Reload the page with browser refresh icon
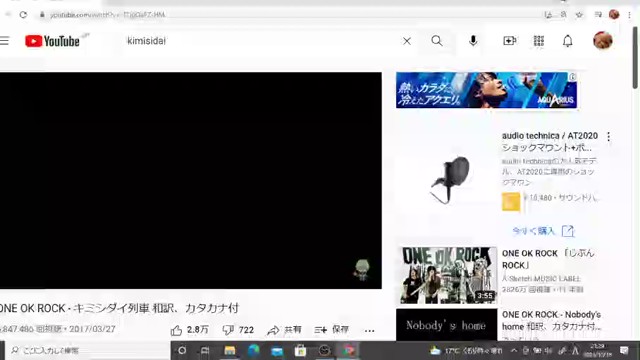This screenshot has height=360, width=640. pos(23,15)
